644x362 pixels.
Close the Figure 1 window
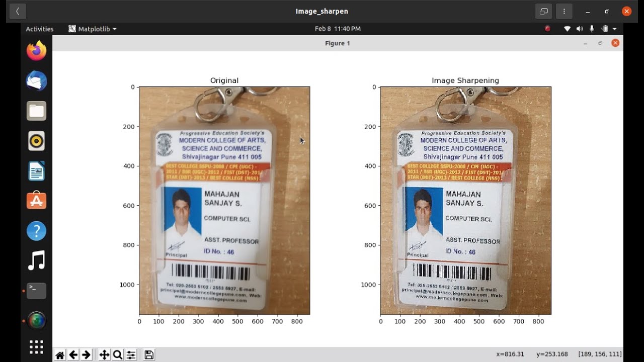615,43
